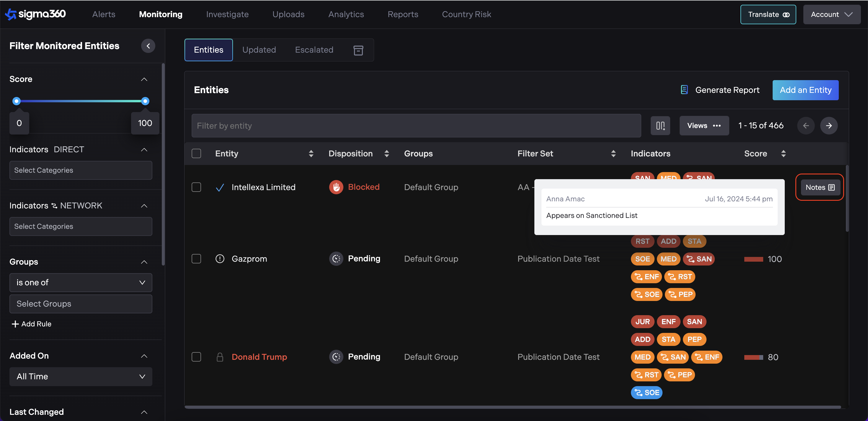Click the column settings icon
This screenshot has width=868, height=421.
[x=660, y=125]
